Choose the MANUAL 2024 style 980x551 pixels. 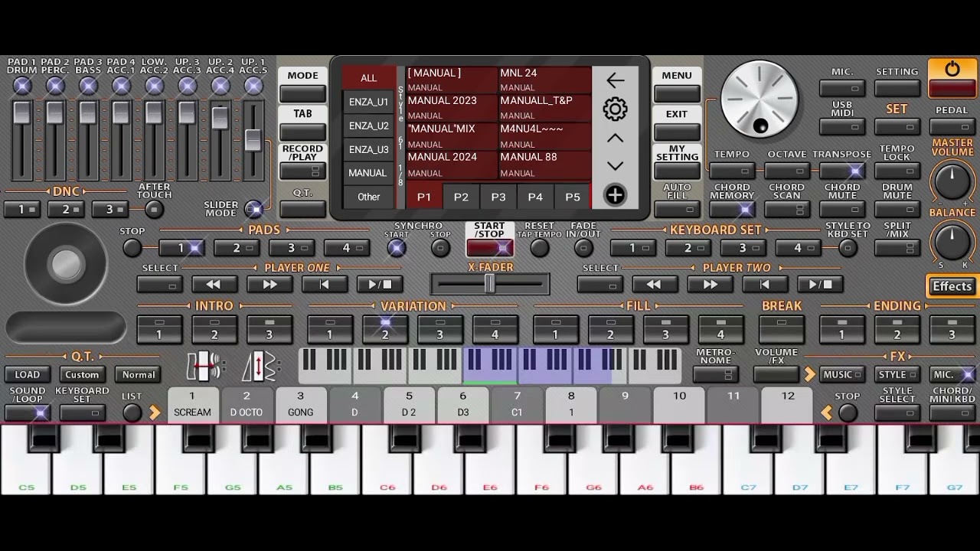pyautogui.click(x=452, y=165)
